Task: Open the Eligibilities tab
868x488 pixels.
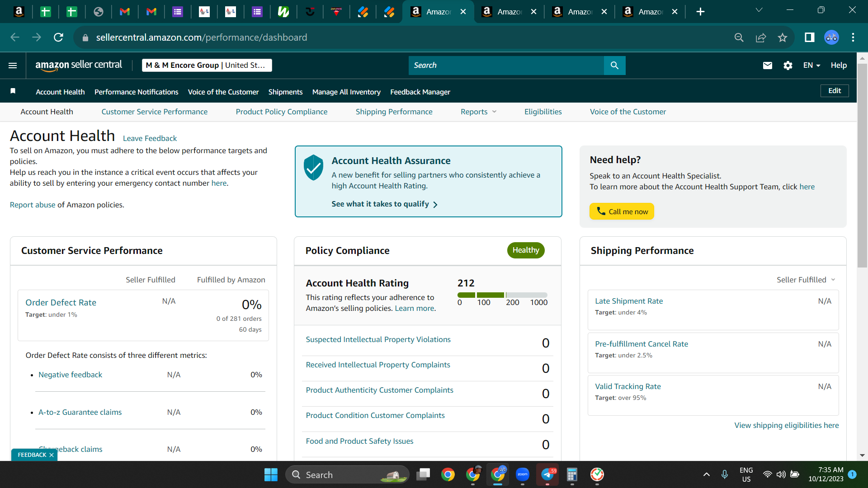Action: 543,112
